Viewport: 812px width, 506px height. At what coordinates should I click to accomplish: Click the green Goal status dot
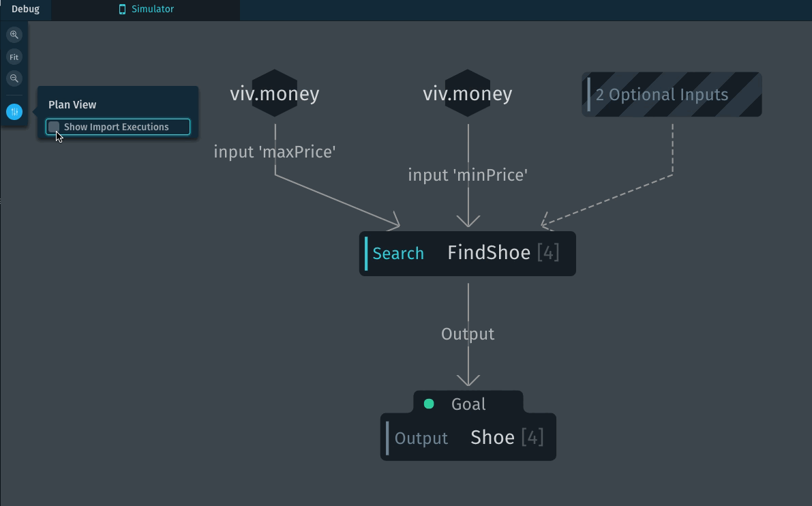tap(429, 404)
